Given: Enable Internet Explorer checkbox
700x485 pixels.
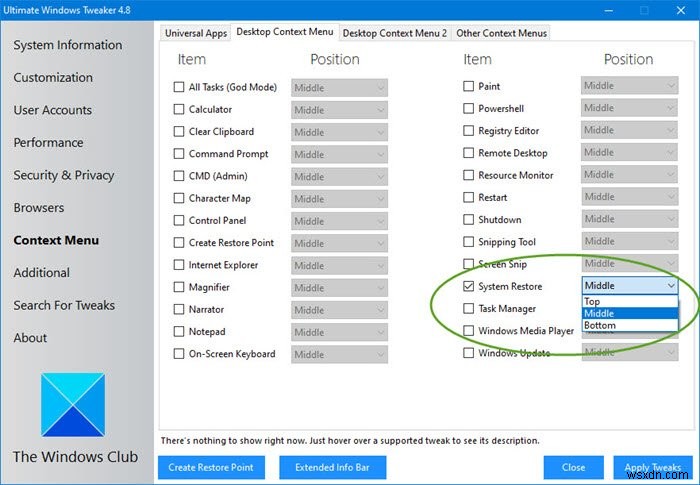Looking at the screenshot, I should (x=179, y=265).
